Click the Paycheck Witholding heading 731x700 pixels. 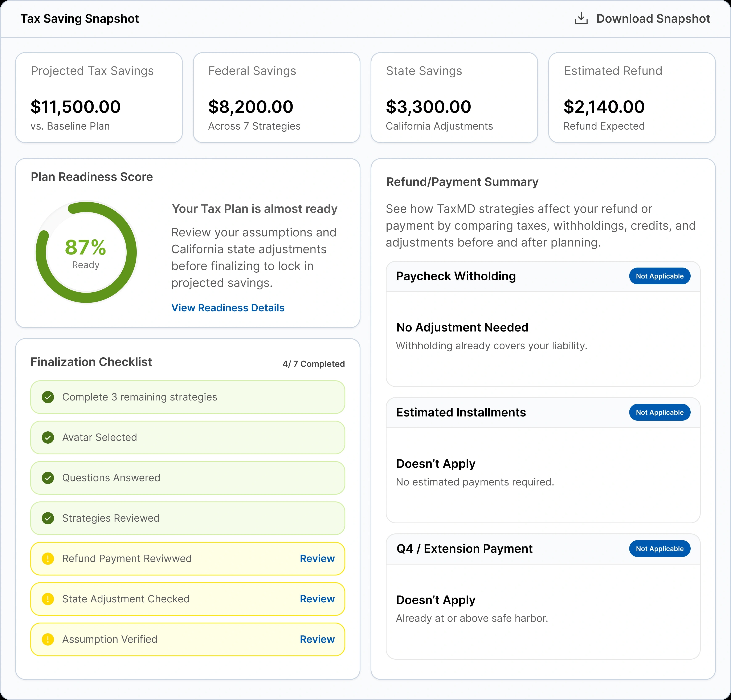point(456,276)
